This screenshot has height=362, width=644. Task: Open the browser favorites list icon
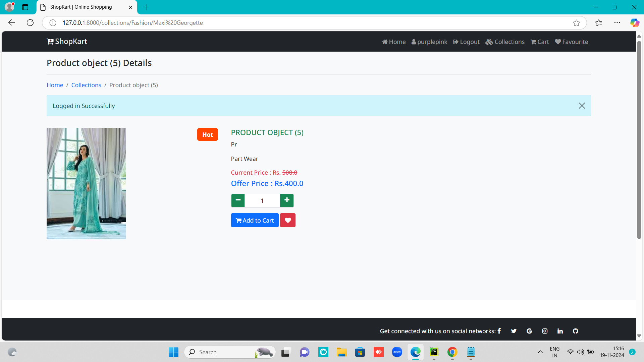[x=599, y=22]
